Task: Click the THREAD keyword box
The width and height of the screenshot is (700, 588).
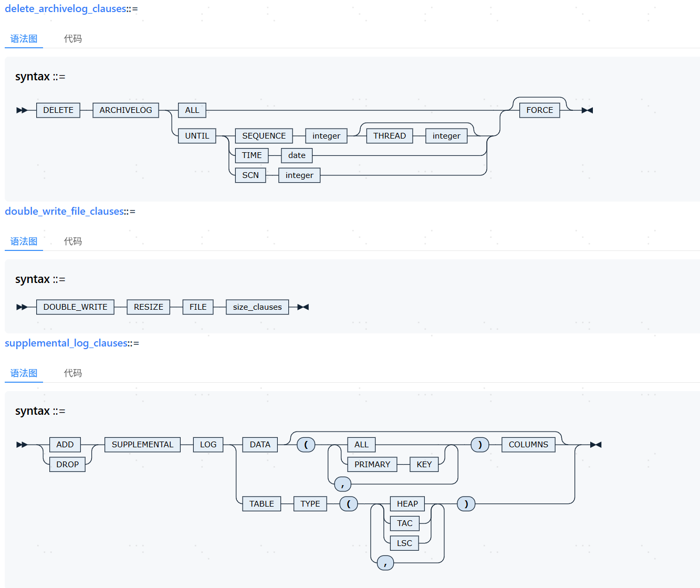Action: coord(390,136)
